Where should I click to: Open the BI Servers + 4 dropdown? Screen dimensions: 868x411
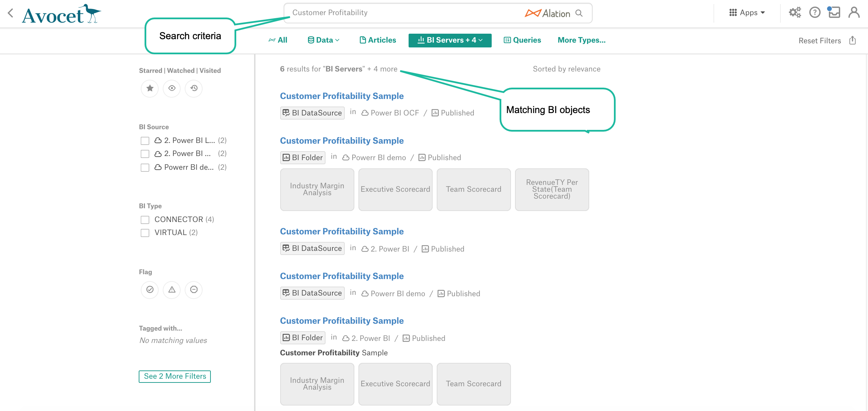450,40
